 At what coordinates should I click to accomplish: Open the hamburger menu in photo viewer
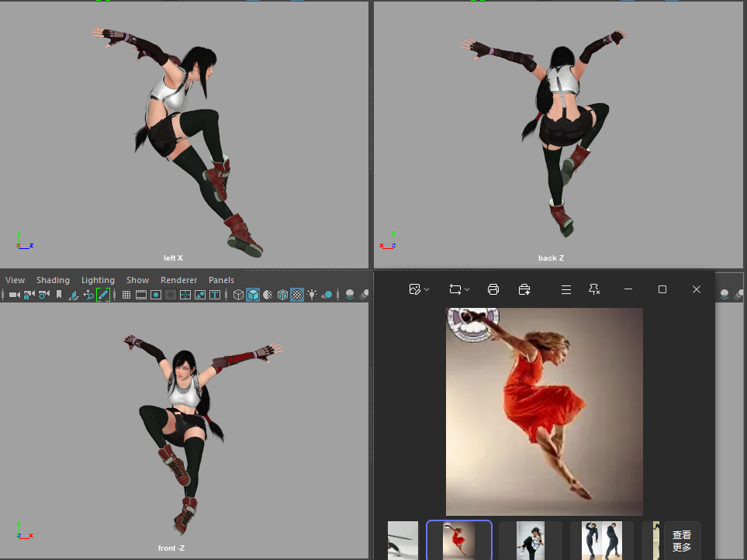[x=566, y=289]
